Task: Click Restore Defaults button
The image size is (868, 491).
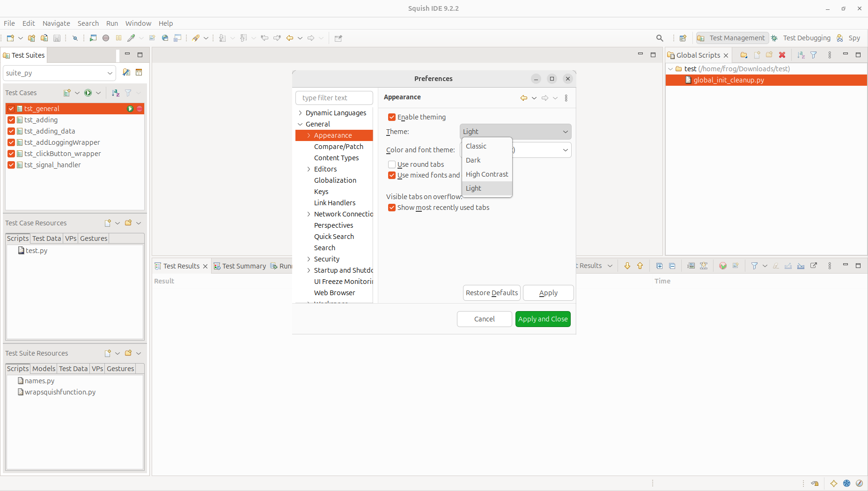Action: [x=492, y=293]
